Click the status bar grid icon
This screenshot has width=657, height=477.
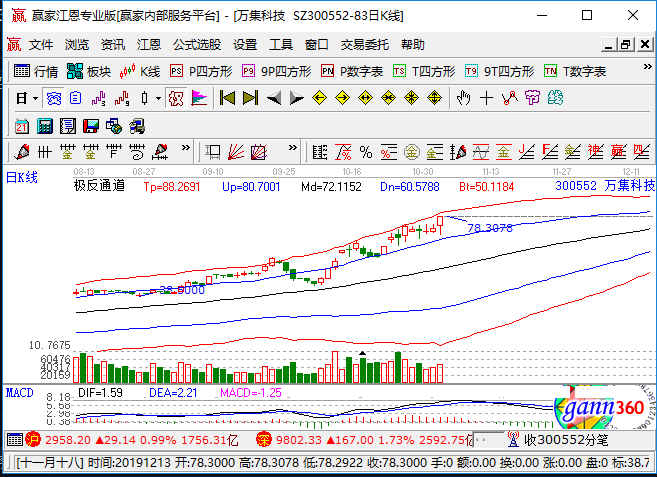pos(15,440)
